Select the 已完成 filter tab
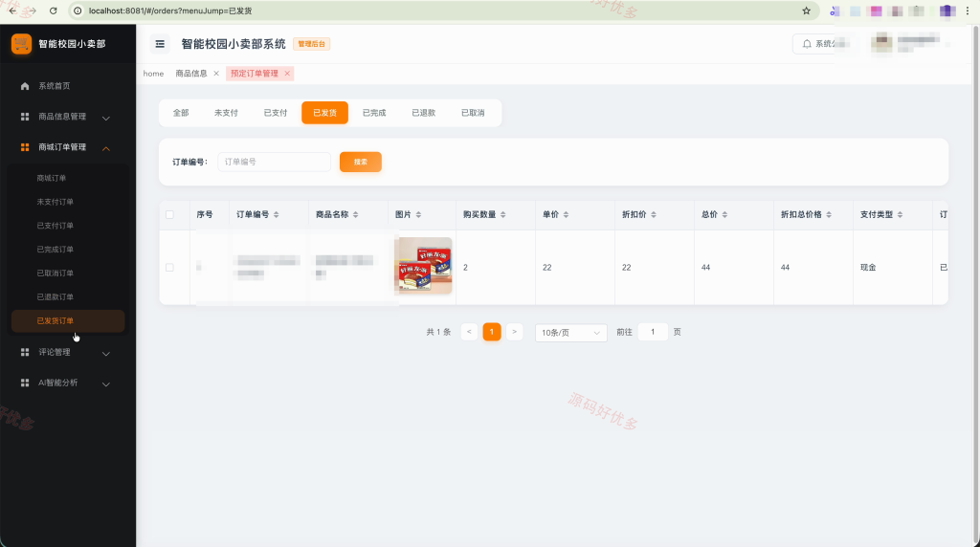The width and height of the screenshot is (980, 547). pos(374,113)
